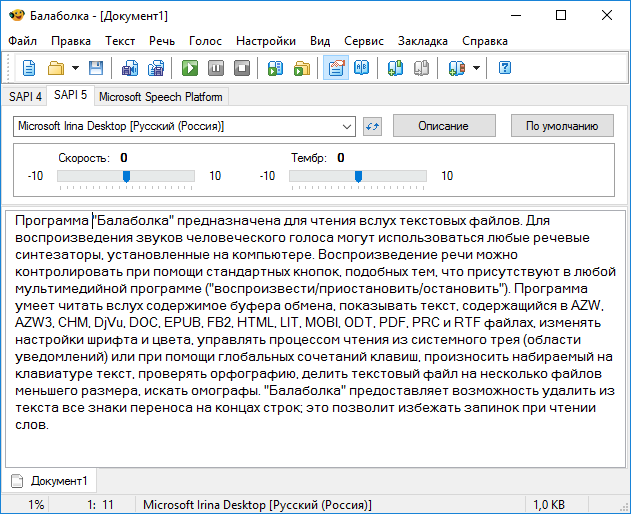Screen dimensions: 631x514
Task: Select the Документ1 document tab at bottom
Action: [53, 481]
